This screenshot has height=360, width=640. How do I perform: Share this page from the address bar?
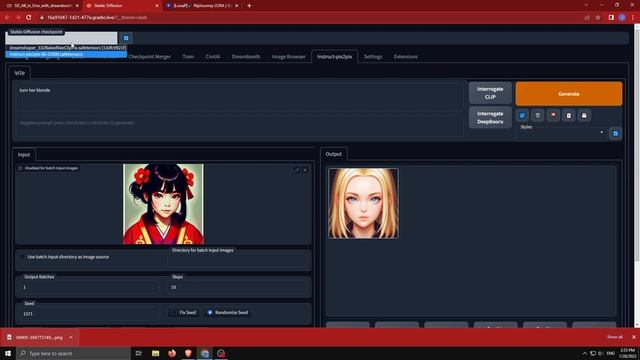pos(587,18)
